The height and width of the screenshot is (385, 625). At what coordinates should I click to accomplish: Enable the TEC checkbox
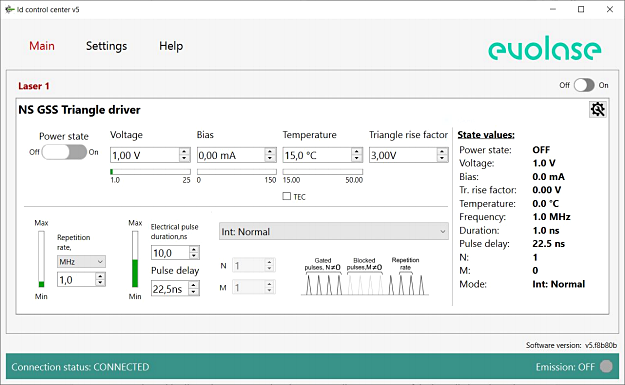point(287,196)
